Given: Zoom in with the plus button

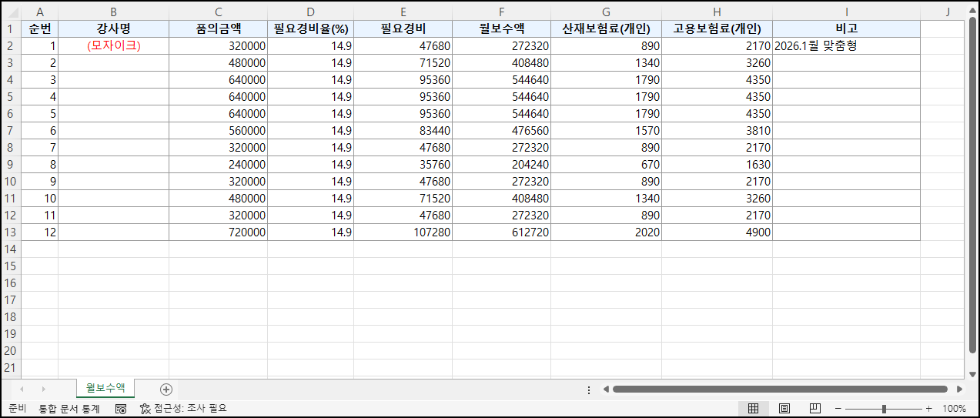Looking at the screenshot, I should click(x=928, y=409).
